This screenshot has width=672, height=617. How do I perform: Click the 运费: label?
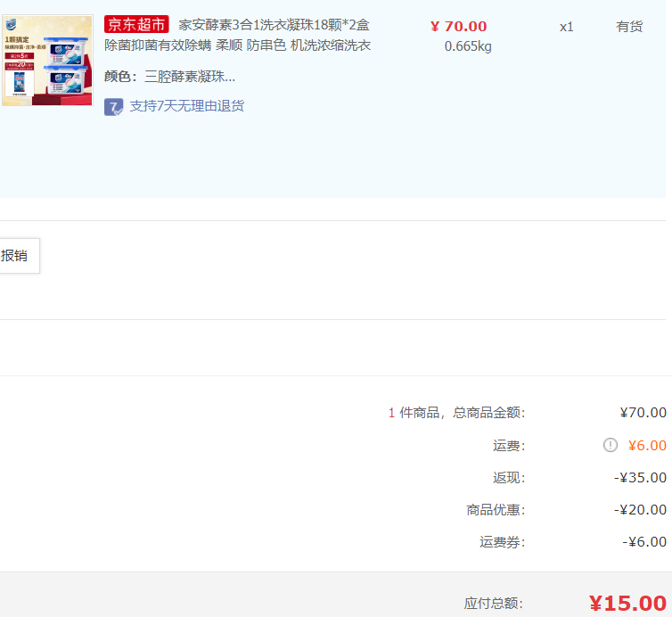click(x=509, y=446)
